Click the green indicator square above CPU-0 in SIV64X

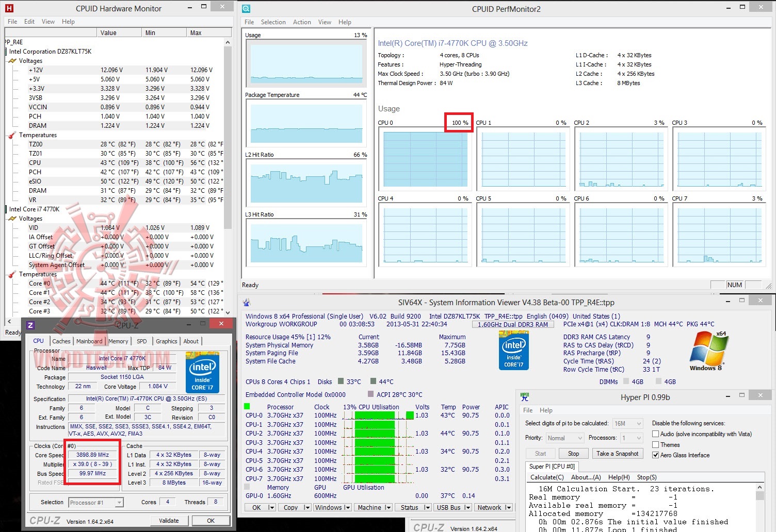[x=247, y=406]
